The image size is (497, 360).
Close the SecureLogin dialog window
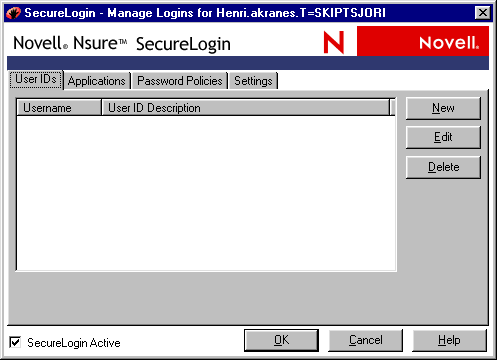[482, 13]
